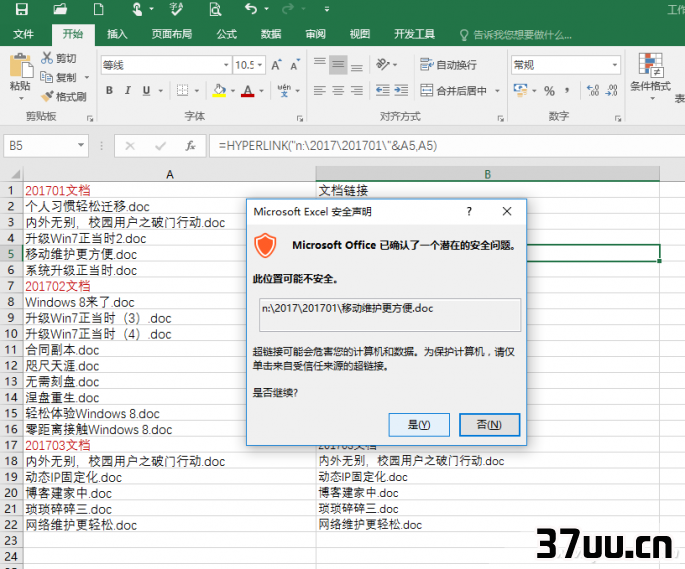Open the fill color dropdown arrow
The height and width of the screenshot is (569, 685).
click(x=233, y=91)
